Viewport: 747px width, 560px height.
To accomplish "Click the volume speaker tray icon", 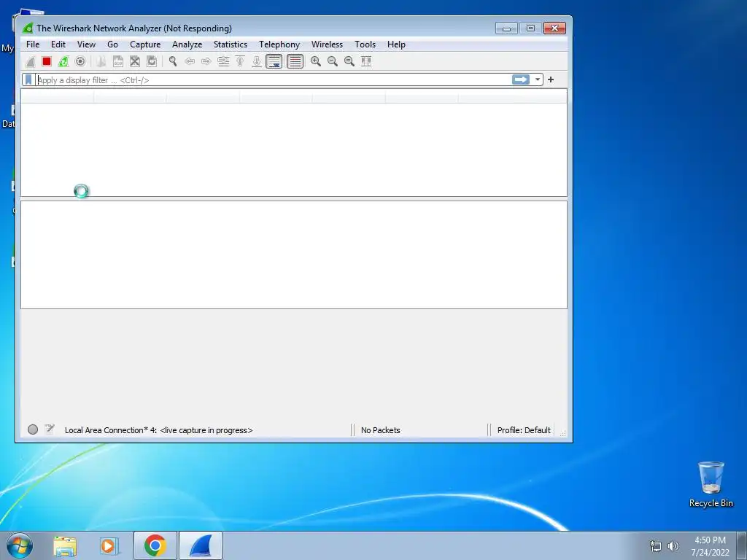I will coord(673,546).
